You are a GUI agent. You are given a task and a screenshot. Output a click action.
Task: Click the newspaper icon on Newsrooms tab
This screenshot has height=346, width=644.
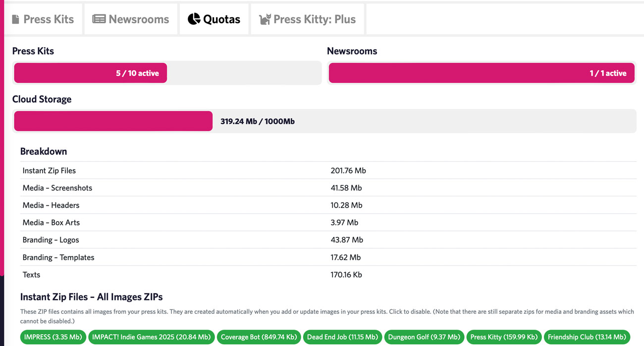[100, 19]
